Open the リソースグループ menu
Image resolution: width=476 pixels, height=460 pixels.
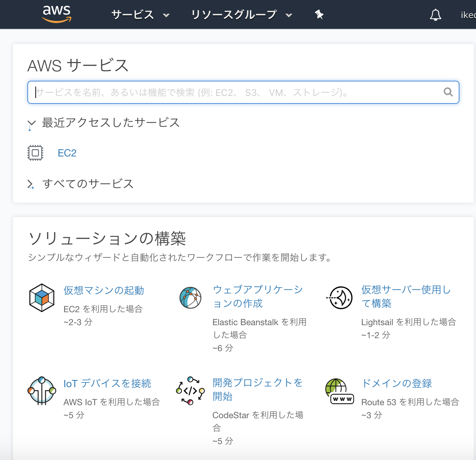[241, 15]
